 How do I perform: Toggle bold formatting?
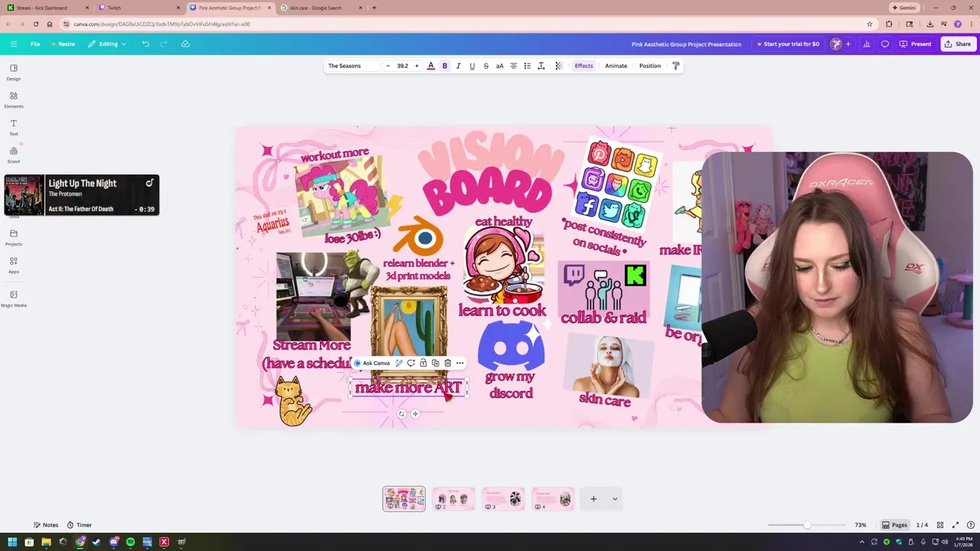click(x=445, y=66)
